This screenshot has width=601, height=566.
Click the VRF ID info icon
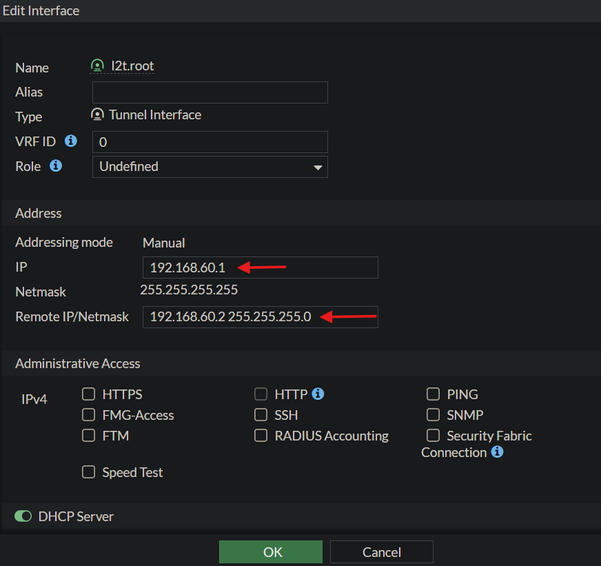71,141
